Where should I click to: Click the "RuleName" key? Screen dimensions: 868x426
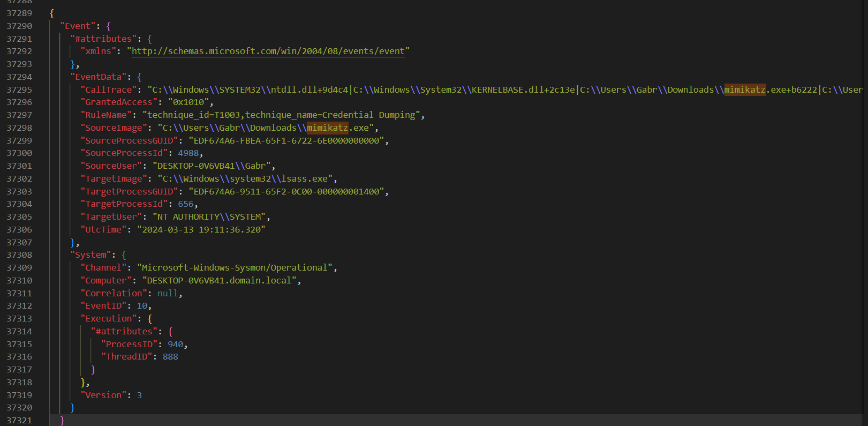click(x=107, y=115)
